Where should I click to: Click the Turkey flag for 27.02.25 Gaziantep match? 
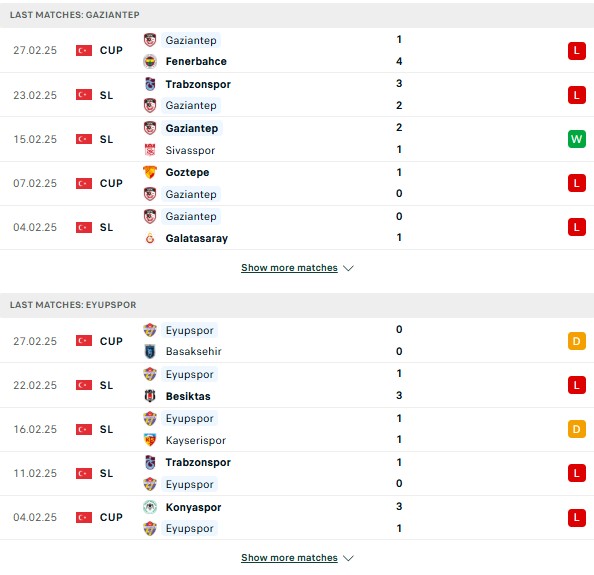coord(84,50)
